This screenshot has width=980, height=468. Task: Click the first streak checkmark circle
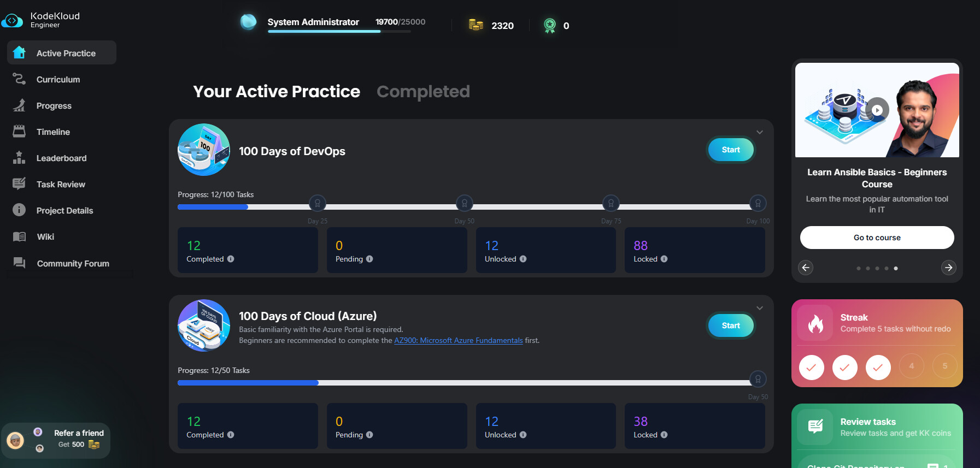(x=811, y=367)
